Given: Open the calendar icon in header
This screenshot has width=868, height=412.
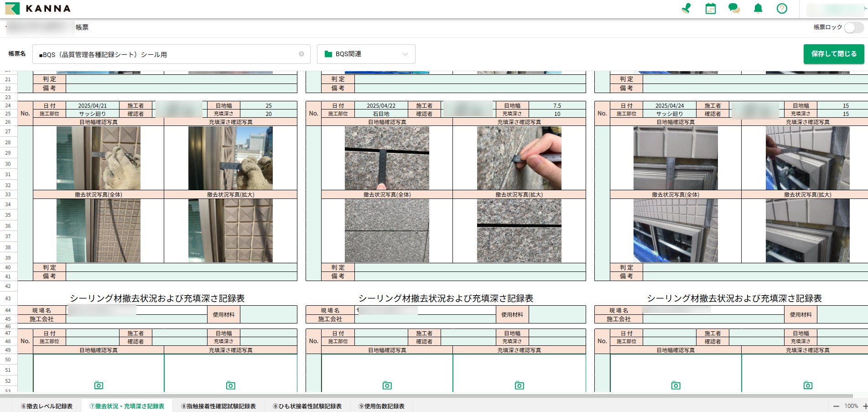Looking at the screenshot, I should tap(711, 8).
